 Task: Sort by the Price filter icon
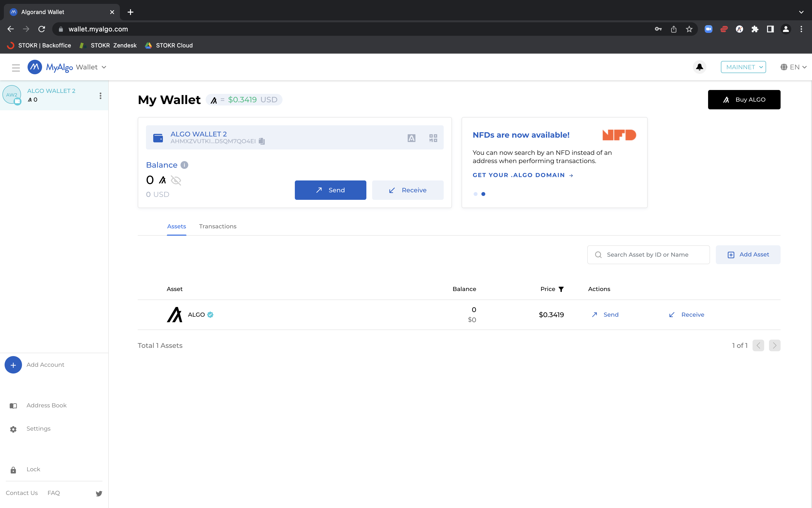(x=561, y=289)
